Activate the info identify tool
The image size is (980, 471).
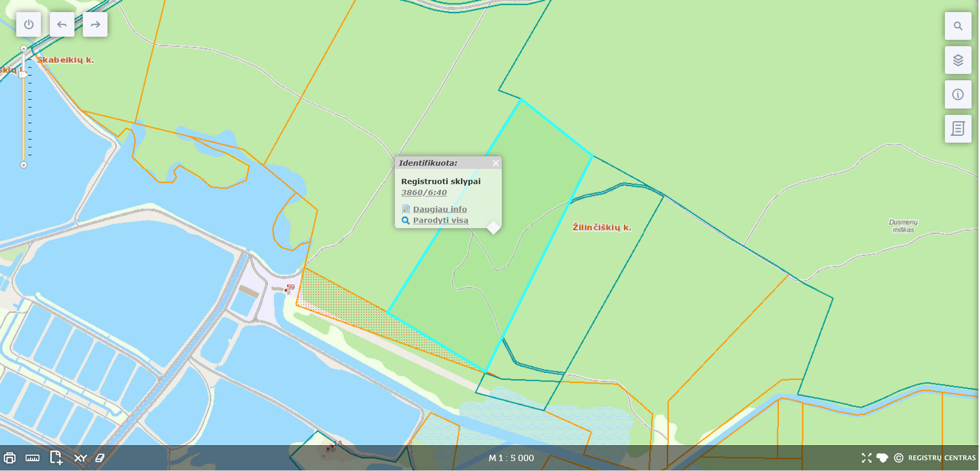[958, 94]
